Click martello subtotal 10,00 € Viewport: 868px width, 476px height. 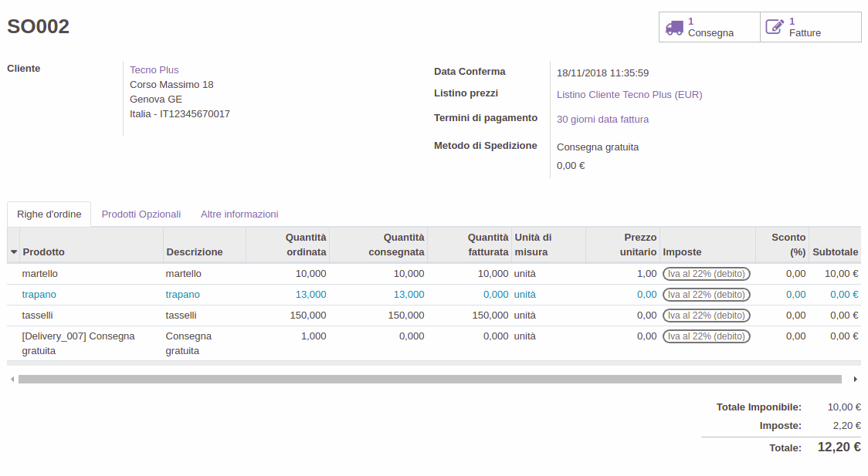click(x=842, y=274)
